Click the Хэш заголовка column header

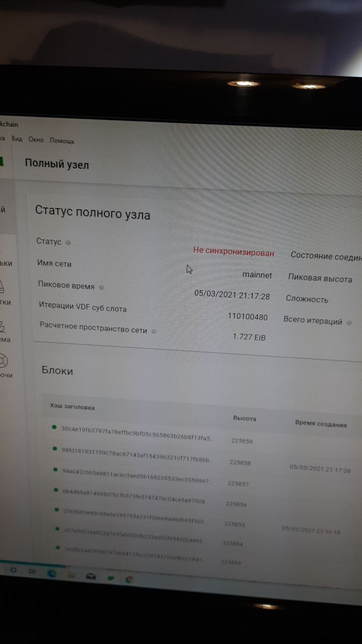click(72, 407)
